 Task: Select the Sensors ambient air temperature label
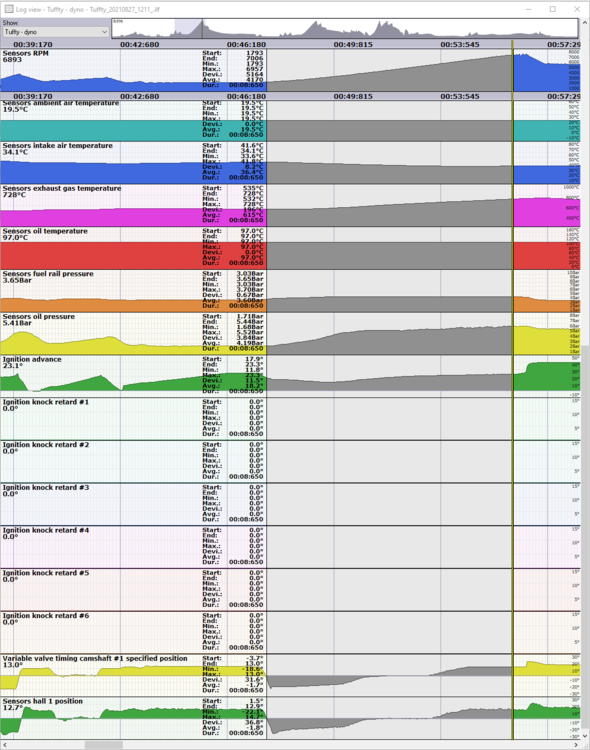coord(61,103)
